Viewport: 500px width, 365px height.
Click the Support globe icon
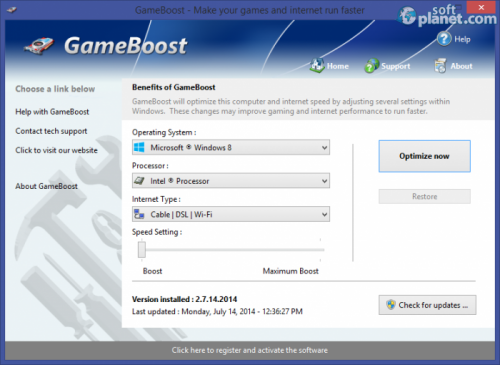[371, 66]
